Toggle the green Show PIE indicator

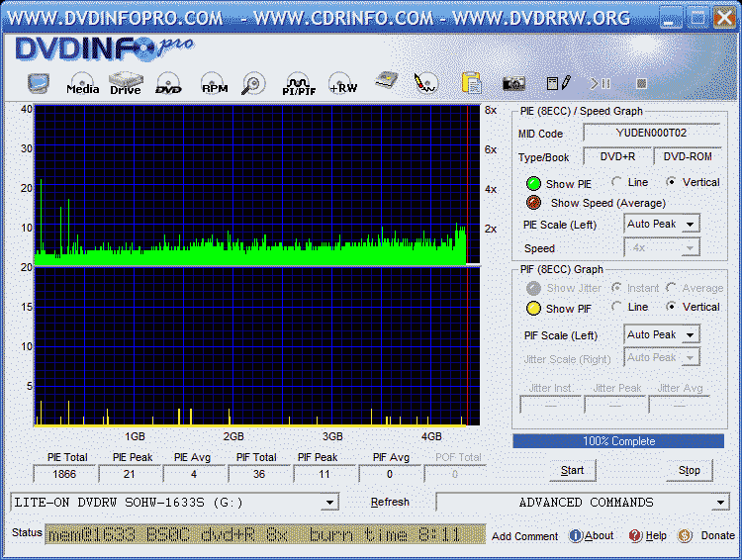[534, 184]
